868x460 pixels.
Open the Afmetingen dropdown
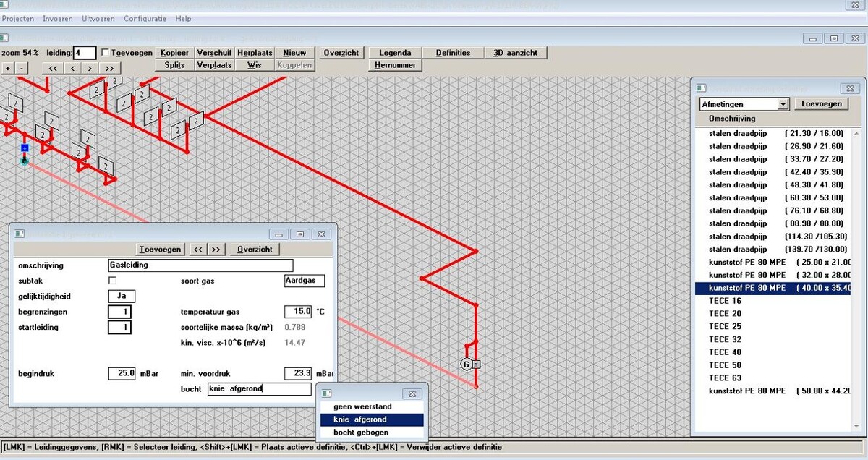coord(783,104)
